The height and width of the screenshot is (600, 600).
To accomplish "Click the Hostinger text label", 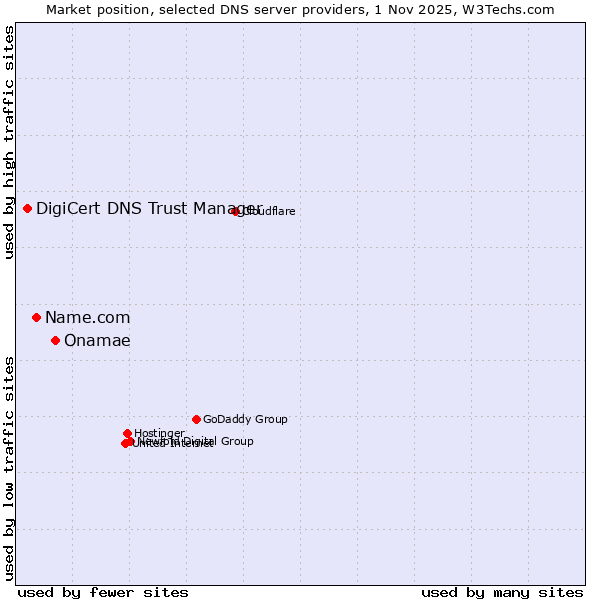I will click(x=159, y=433).
